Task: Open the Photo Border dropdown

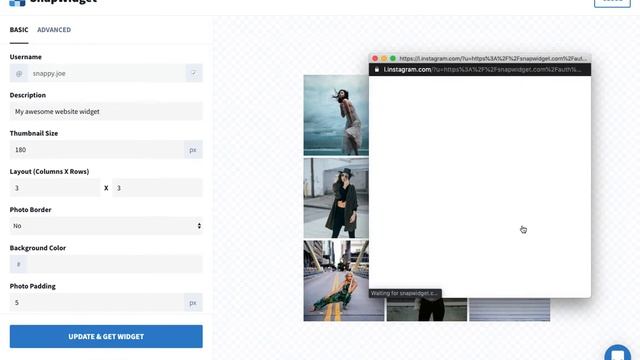Action: tap(106, 226)
